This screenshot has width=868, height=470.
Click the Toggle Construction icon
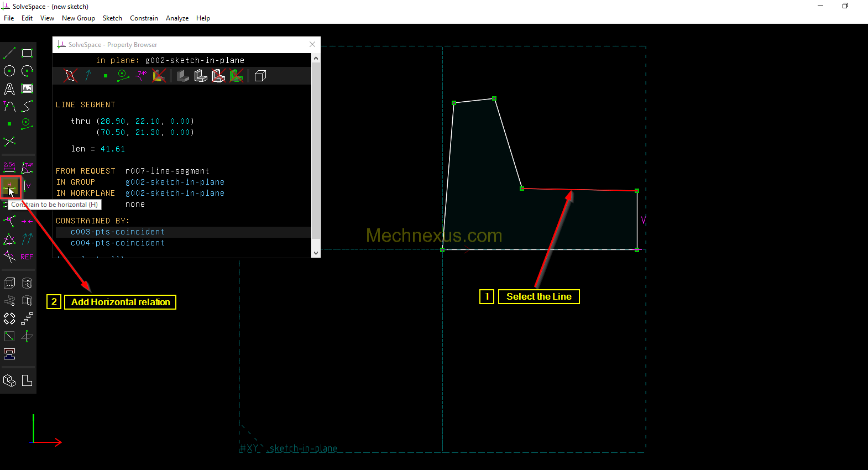pyautogui.click(x=27, y=124)
